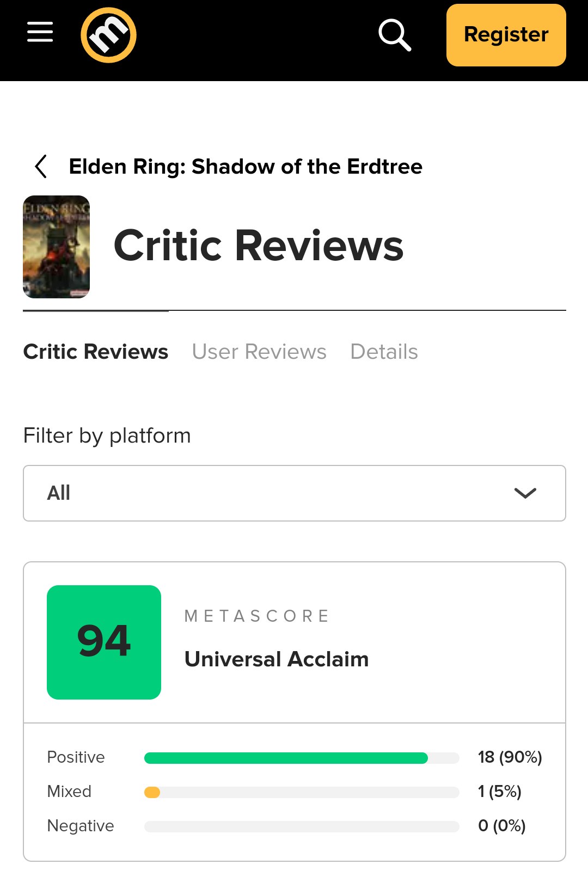Expand the Filter by platform dropdown
588x895 pixels.
pyautogui.click(x=294, y=493)
